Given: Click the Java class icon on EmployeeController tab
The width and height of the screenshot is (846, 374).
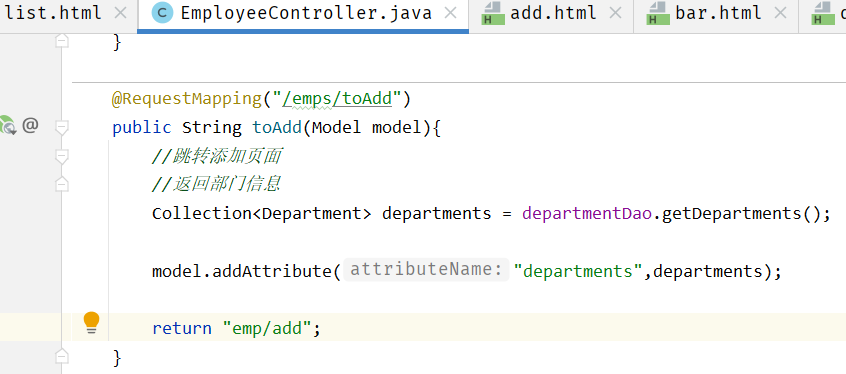Looking at the screenshot, I should click(x=162, y=13).
